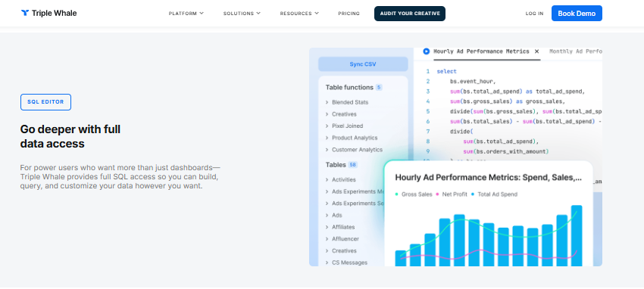The image size is (644, 289).
Task: Close the Hourly Ad Performance Metrics tab
Action: pyautogui.click(x=536, y=51)
